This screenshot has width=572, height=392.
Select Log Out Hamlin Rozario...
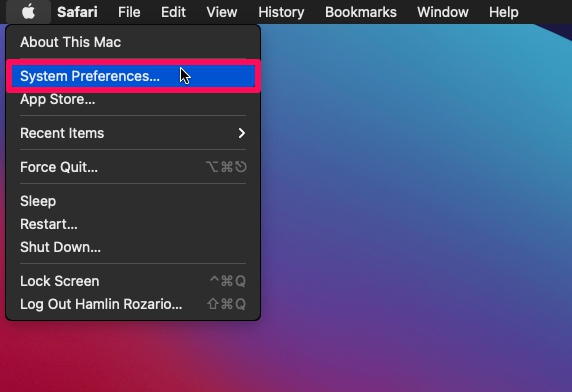pos(133,304)
